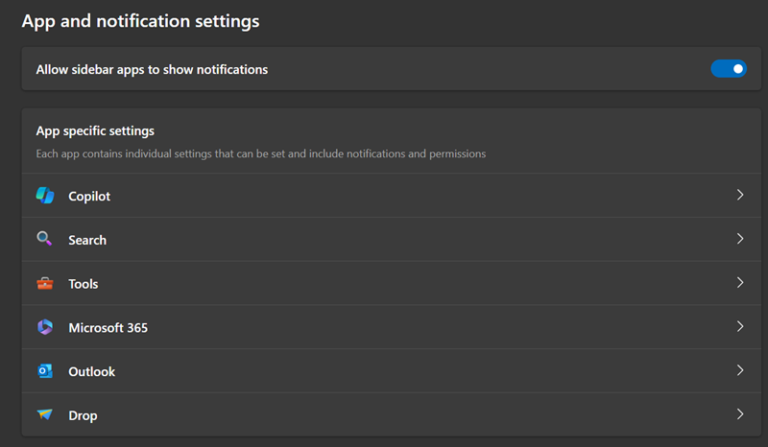Click the Copilot app icon
The height and width of the screenshot is (447, 768).
(45, 196)
